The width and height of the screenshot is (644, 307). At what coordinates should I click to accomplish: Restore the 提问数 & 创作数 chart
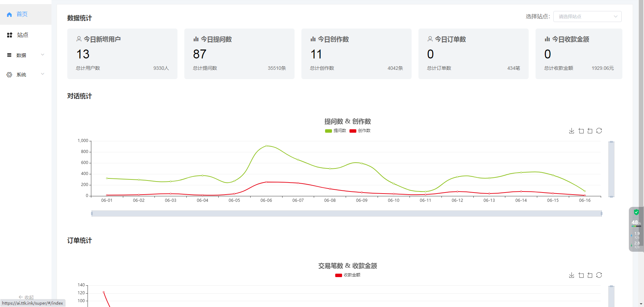click(599, 131)
